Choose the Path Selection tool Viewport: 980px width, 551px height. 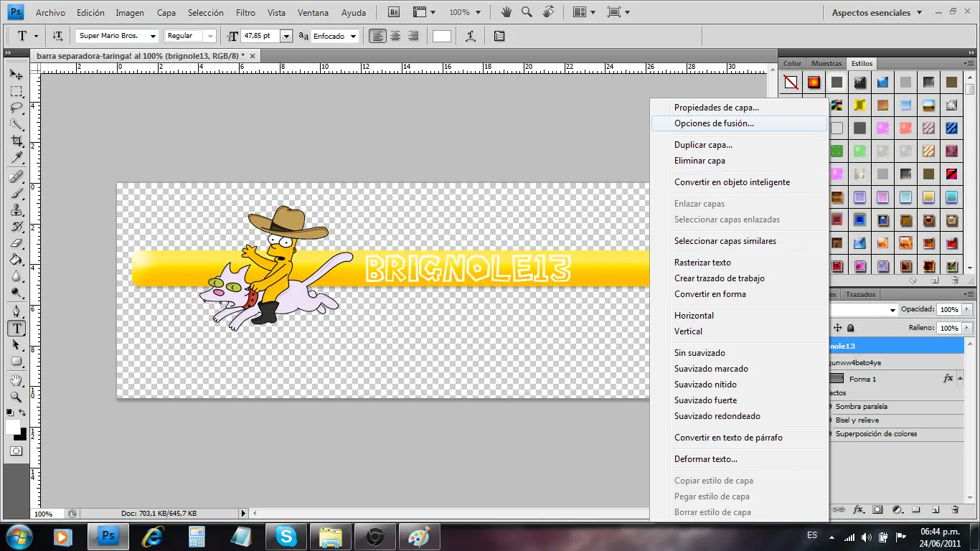(x=16, y=344)
